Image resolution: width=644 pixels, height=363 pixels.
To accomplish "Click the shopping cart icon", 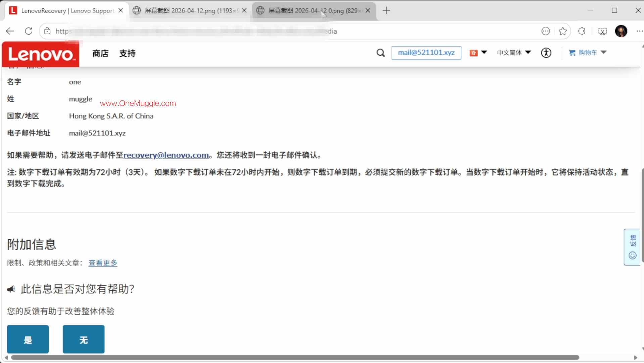I will [572, 53].
